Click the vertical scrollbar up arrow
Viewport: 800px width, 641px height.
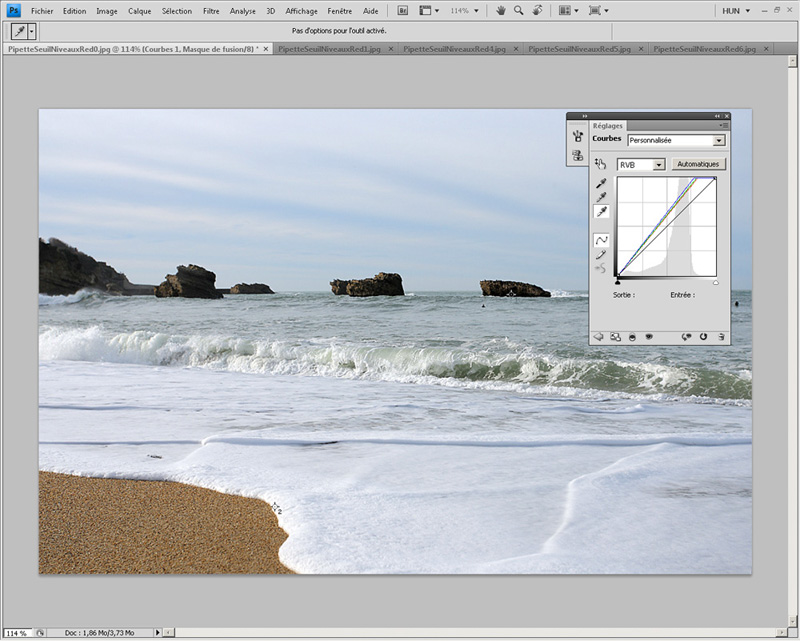coord(792,61)
